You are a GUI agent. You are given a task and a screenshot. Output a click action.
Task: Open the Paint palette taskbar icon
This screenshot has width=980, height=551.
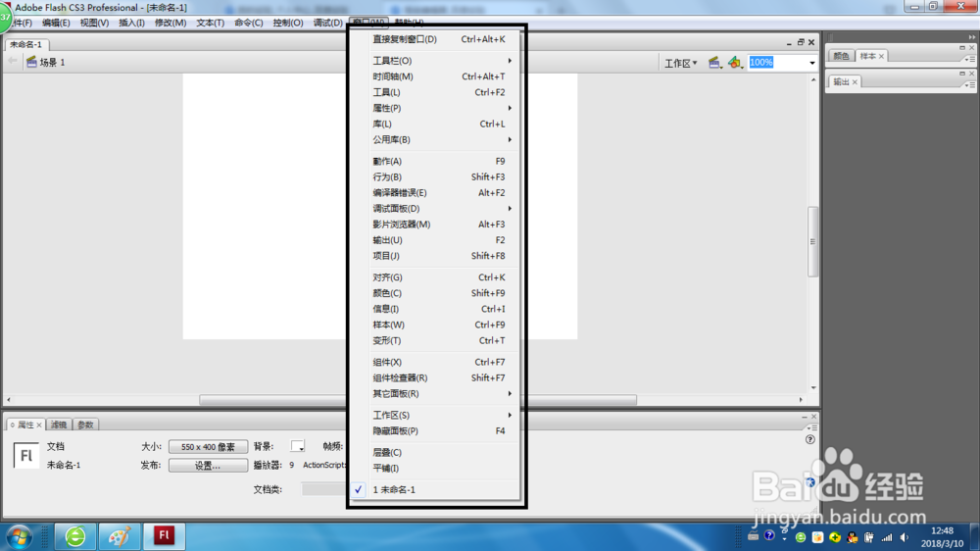click(119, 536)
